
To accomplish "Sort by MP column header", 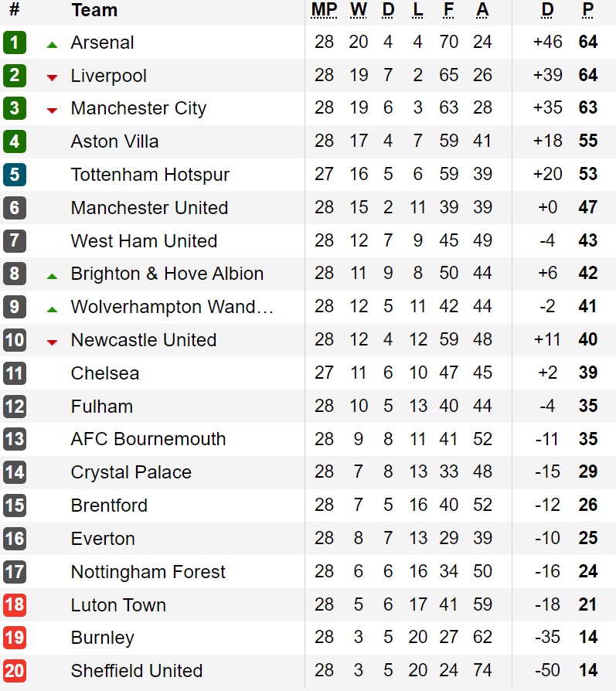I will (x=325, y=10).
